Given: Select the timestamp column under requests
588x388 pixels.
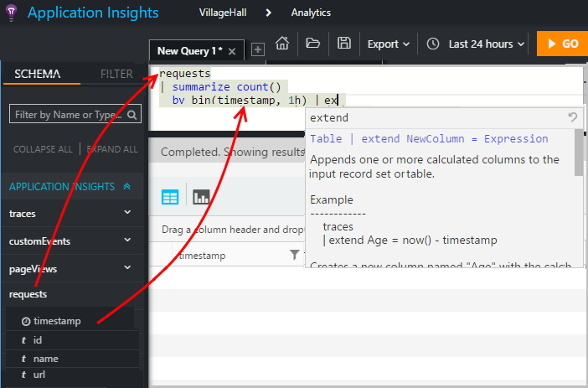Looking at the screenshot, I should pyautogui.click(x=57, y=321).
